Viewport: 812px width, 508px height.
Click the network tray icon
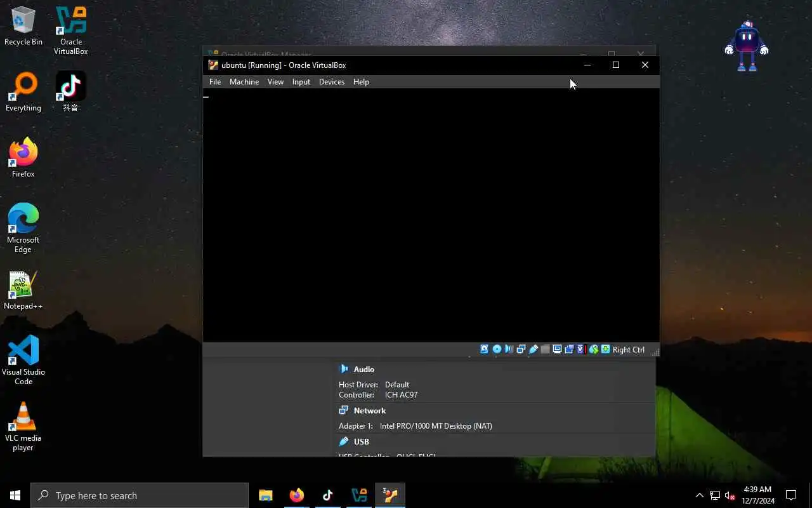coord(715,495)
